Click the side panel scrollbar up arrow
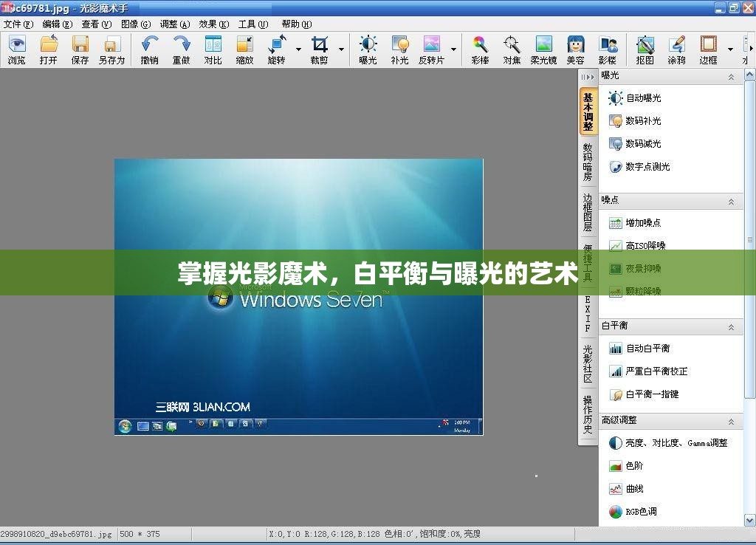The width and height of the screenshot is (756, 545). click(750, 75)
